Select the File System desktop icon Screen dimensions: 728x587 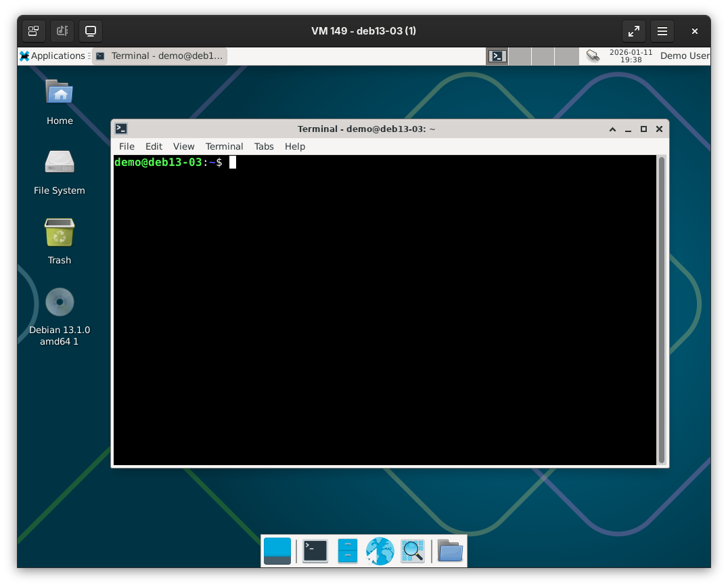click(60, 171)
